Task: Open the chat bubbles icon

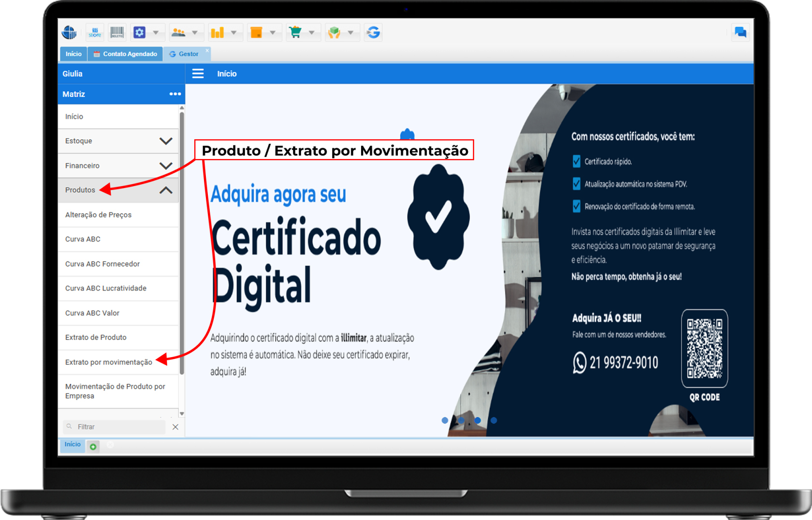Action: [x=740, y=32]
